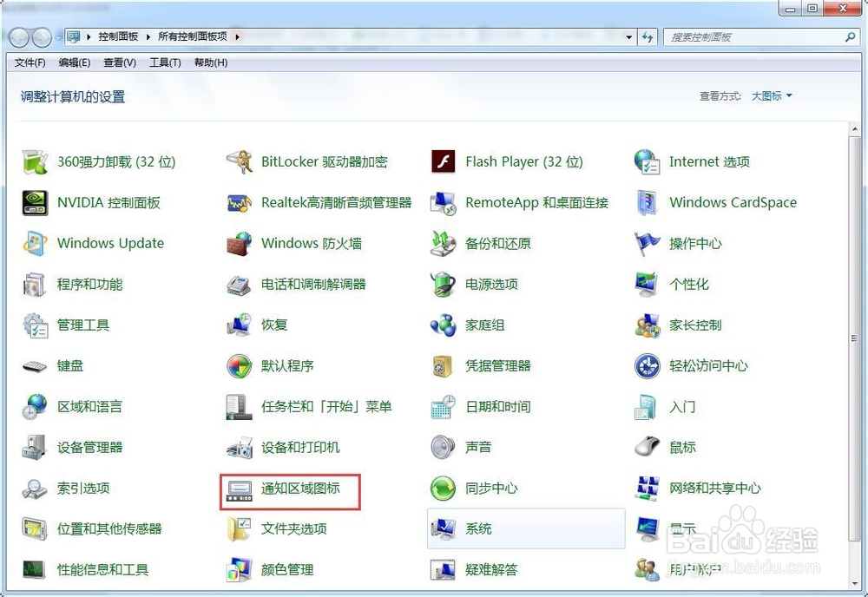
Task: Open the 键盘 keyboard icon
Action: [35, 366]
